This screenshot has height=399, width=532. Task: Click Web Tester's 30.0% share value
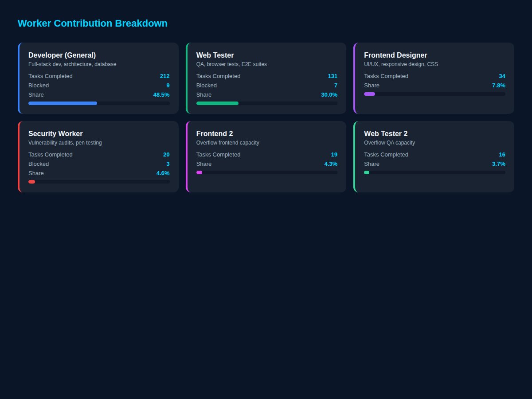point(328,94)
